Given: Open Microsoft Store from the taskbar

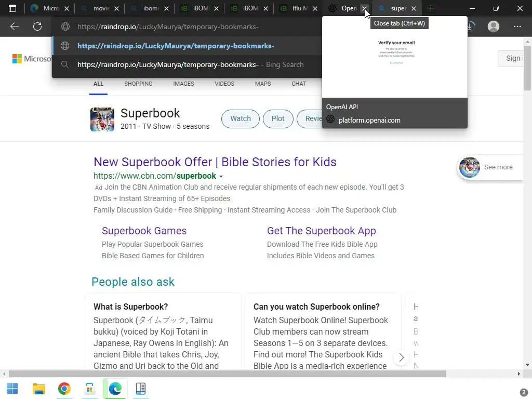Looking at the screenshot, I should [89, 389].
